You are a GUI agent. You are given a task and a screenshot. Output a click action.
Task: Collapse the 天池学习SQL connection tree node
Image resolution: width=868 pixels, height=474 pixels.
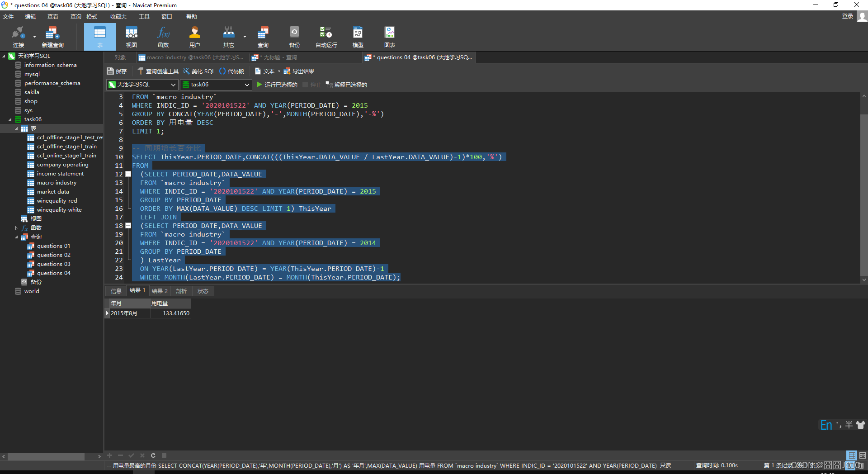pyautogui.click(x=4, y=56)
